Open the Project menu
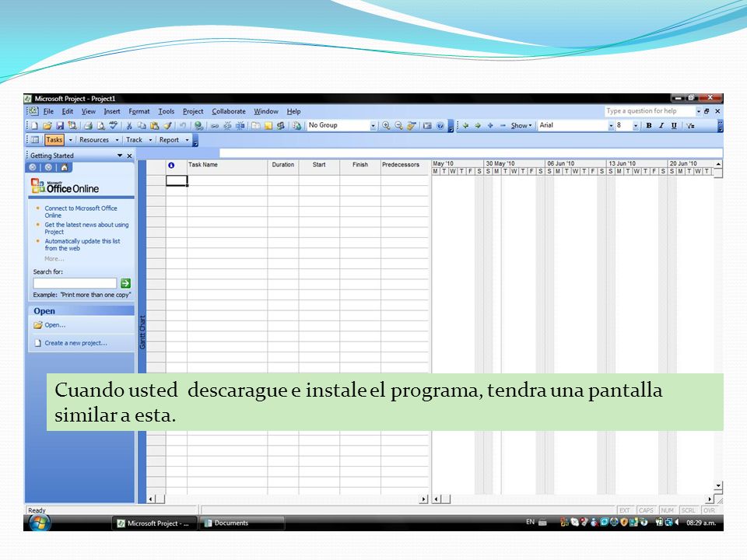This screenshot has height=560, width=747. [x=193, y=111]
